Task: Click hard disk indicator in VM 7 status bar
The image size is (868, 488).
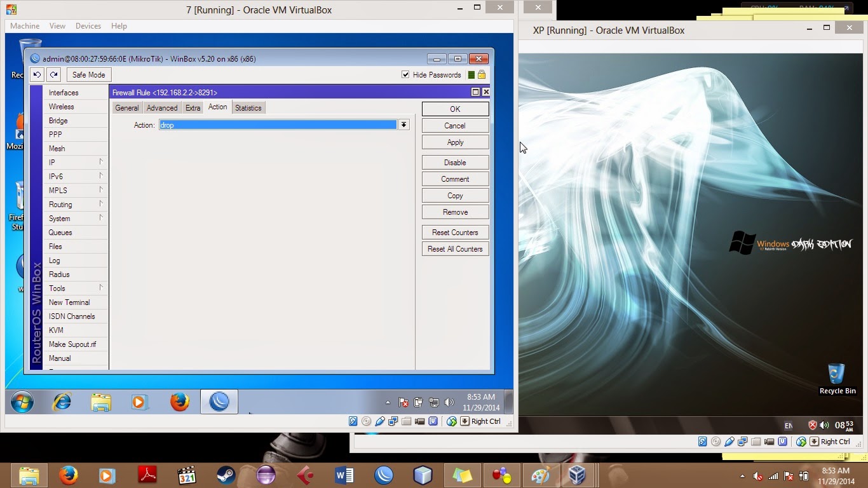Action: [353, 421]
